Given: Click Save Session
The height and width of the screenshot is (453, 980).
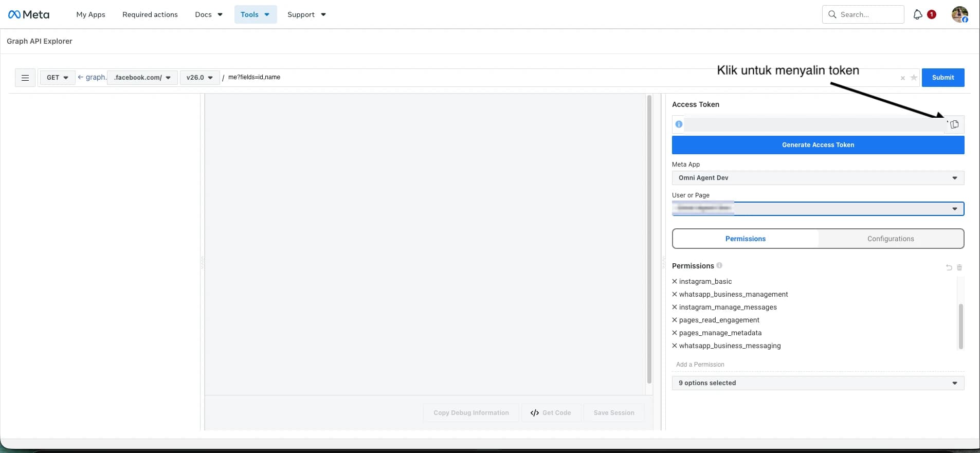Looking at the screenshot, I should pos(614,413).
